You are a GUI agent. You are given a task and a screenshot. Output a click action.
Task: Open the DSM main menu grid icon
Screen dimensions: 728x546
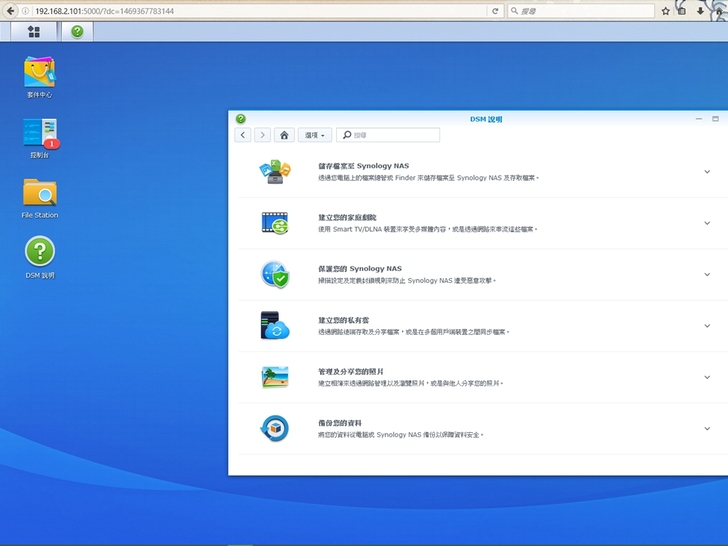tap(33, 32)
